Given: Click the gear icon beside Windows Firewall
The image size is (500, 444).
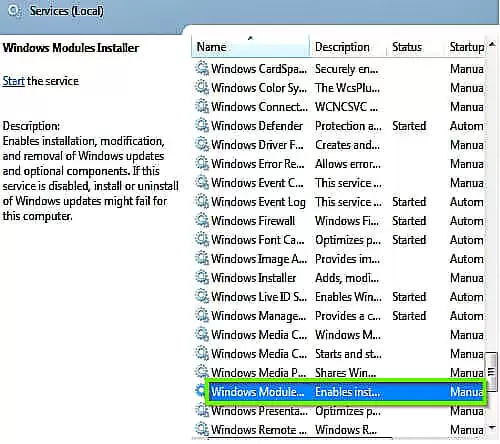Looking at the screenshot, I should click(202, 220).
